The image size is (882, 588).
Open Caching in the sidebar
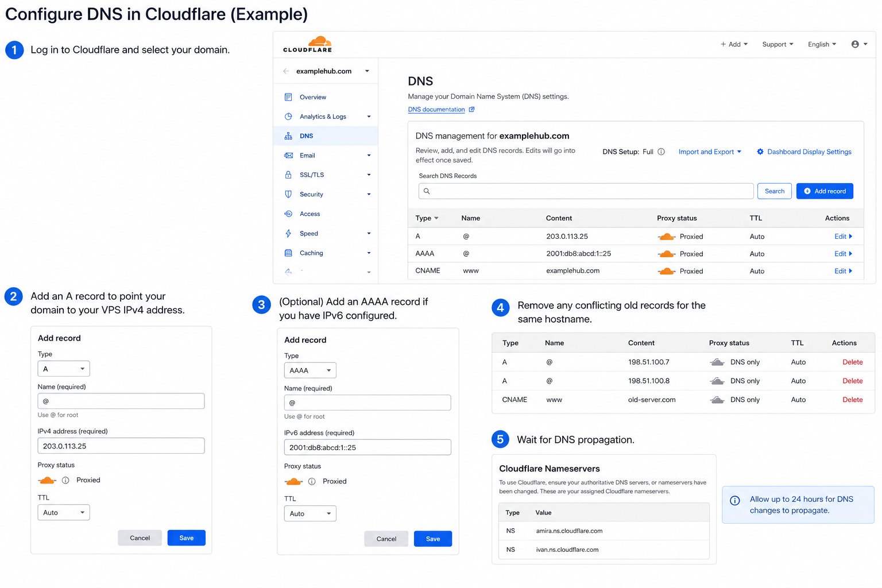coord(311,253)
